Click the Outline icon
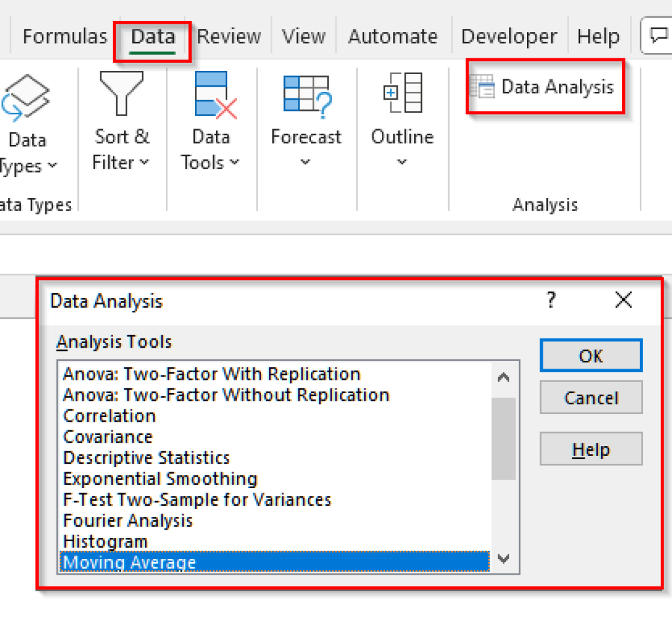 402,95
